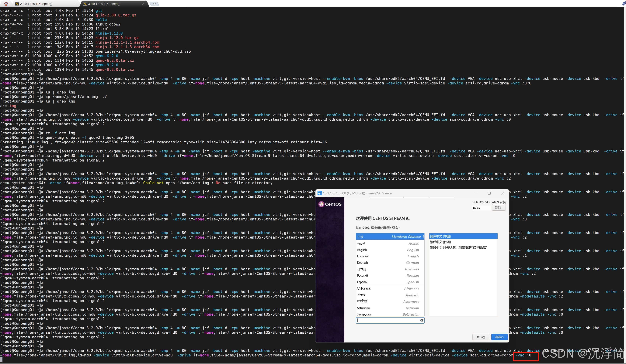Clear the language search field
626x364 pixels.
click(421, 320)
